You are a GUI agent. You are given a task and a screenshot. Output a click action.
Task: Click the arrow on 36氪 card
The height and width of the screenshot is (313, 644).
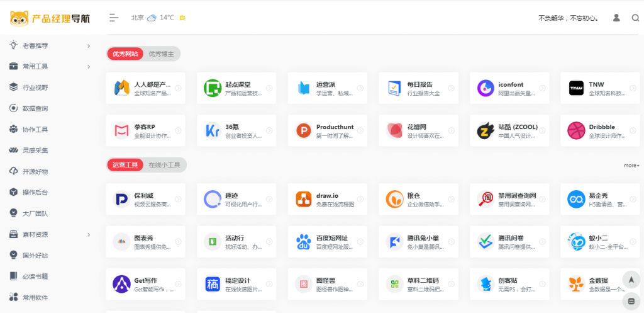tap(269, 130)
